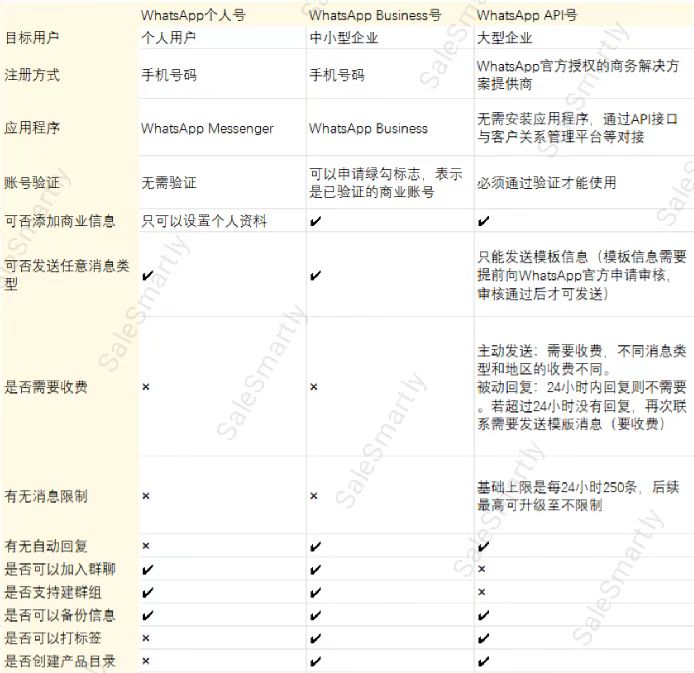This screenshot has height=673, width=694.
Task: Click the 可以申请绿勾标志 cell
Action: [386, 183]
